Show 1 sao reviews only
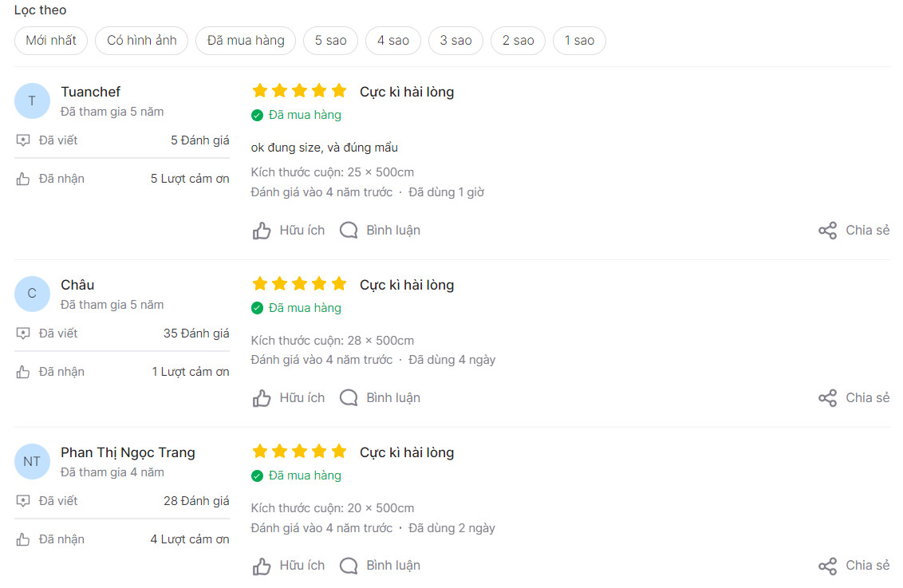 579,41
